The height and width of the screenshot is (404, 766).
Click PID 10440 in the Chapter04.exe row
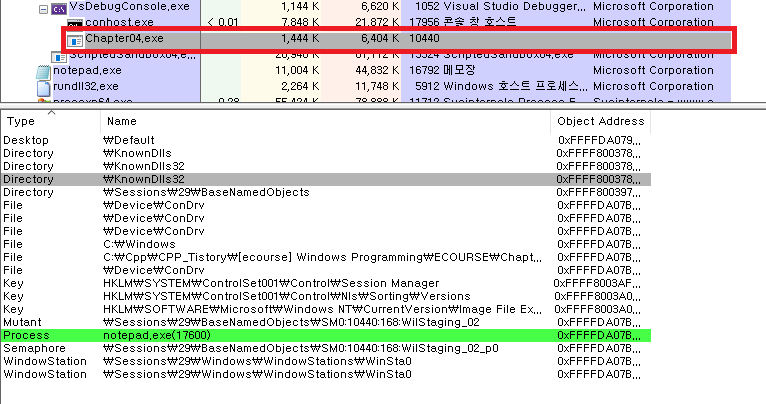[x=424, y=38]
